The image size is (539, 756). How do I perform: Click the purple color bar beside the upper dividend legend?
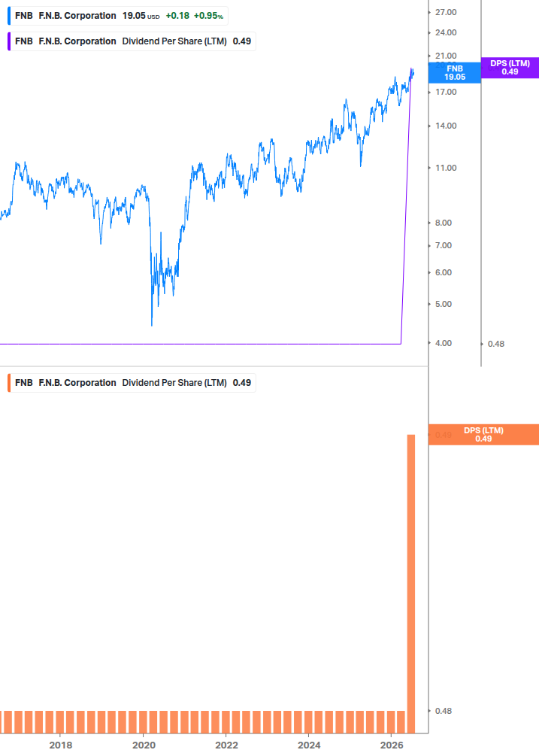(x=9, y=41)
